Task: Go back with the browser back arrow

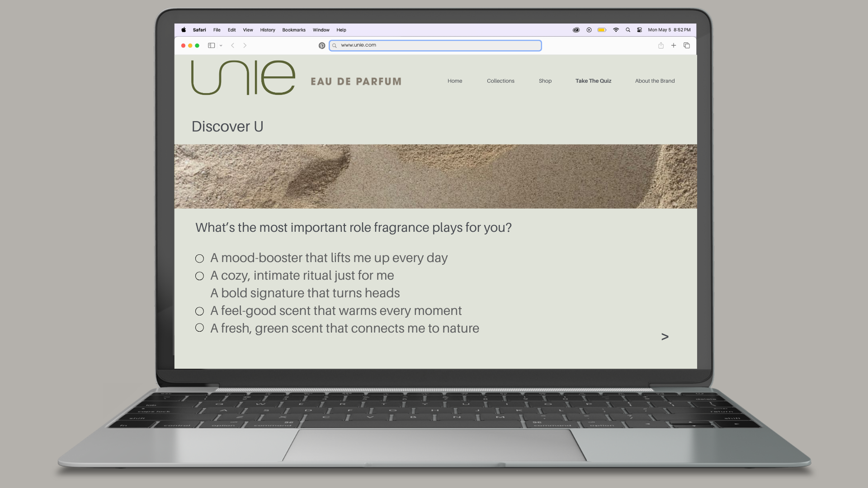Action: (232, 45)
